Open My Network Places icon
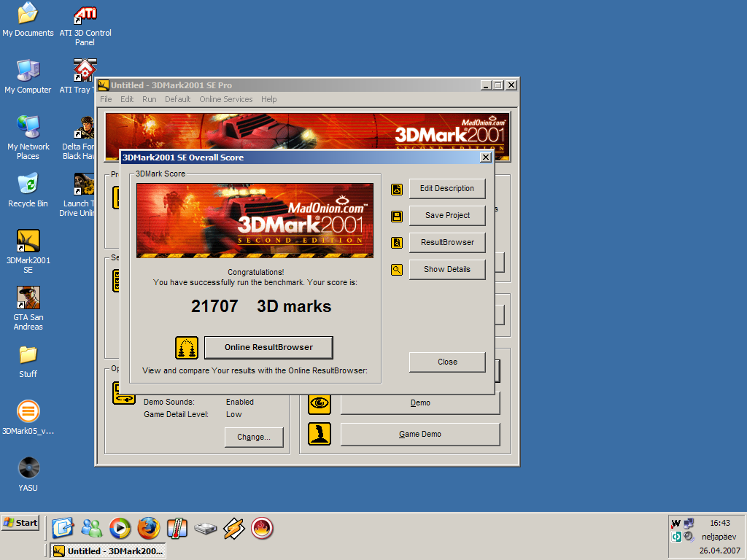 coord(28,138)
